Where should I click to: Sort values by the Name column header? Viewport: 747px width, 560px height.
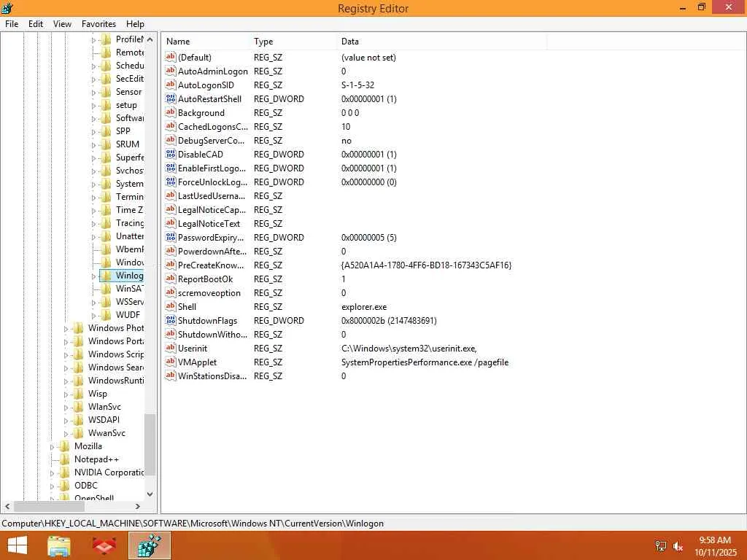tap(206, 42)
